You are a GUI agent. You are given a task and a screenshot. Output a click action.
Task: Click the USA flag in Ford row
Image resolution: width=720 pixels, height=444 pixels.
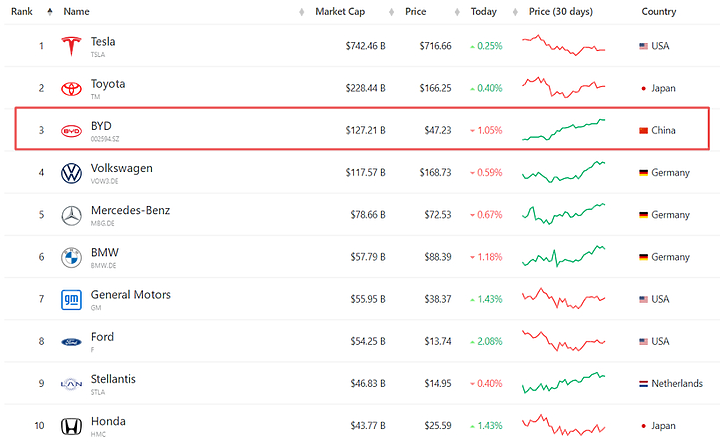(643, 342)
